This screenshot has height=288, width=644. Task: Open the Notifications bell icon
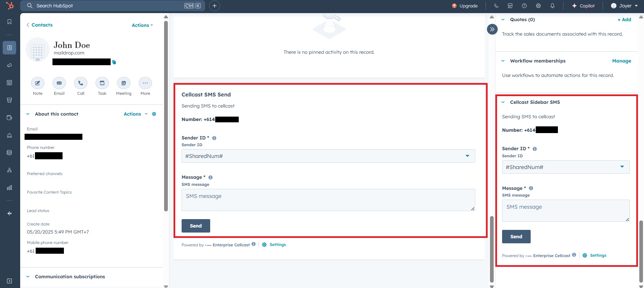pos(553,6)
